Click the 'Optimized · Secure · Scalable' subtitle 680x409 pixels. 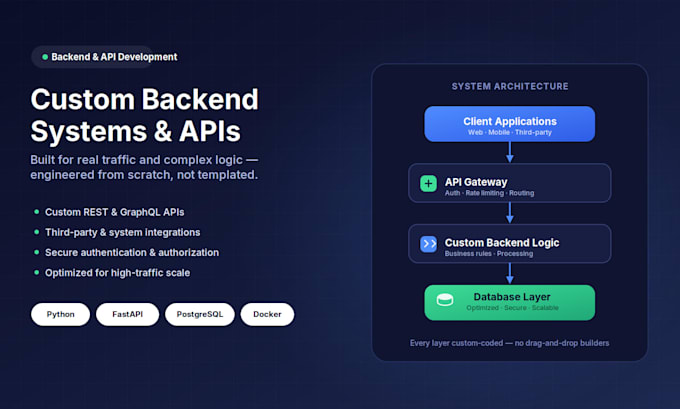point(512,308)
